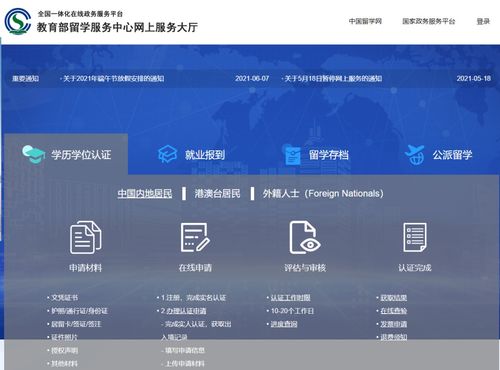This screenshot has width=500, height=370.
Task: Open the 国家政务服务平台 header link
Action: [429, 21]
